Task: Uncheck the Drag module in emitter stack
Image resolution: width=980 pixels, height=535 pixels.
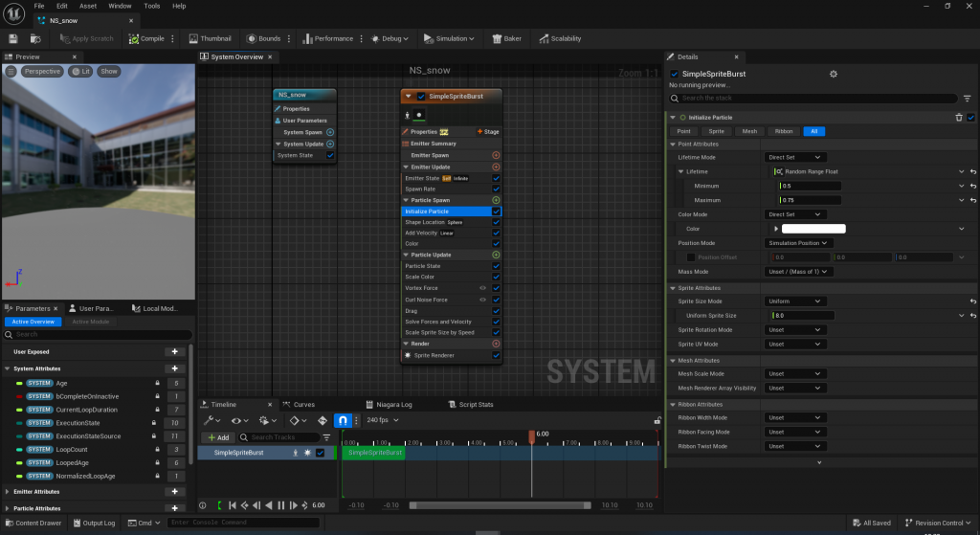Action: [x=496, y=311]
